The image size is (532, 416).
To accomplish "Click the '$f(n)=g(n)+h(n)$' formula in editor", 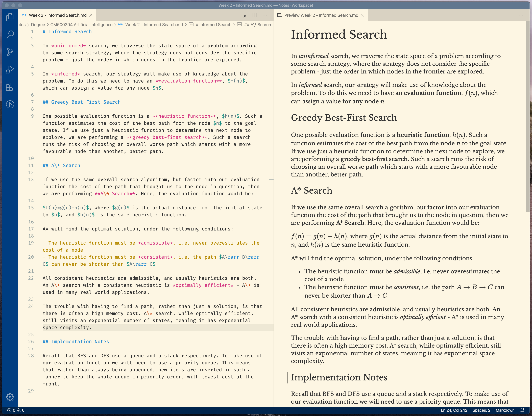I will pyautogui.click(x=66, y=208).
